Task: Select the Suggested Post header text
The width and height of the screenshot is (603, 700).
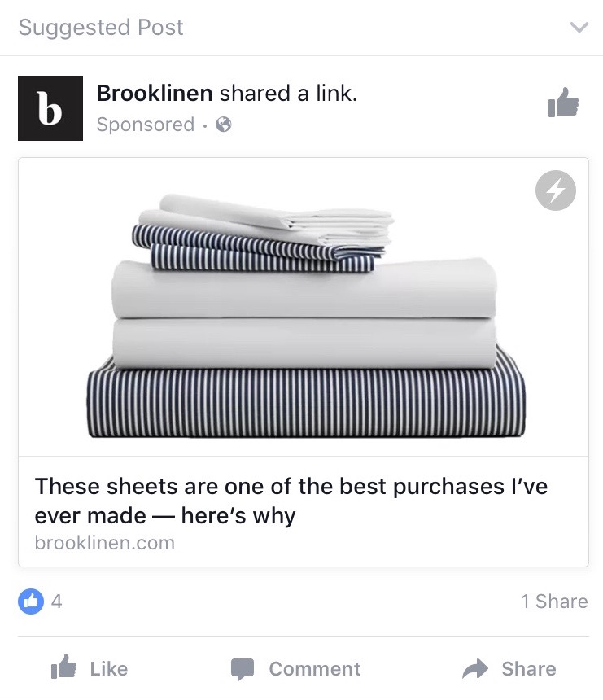Action: [x=101, y=27]
